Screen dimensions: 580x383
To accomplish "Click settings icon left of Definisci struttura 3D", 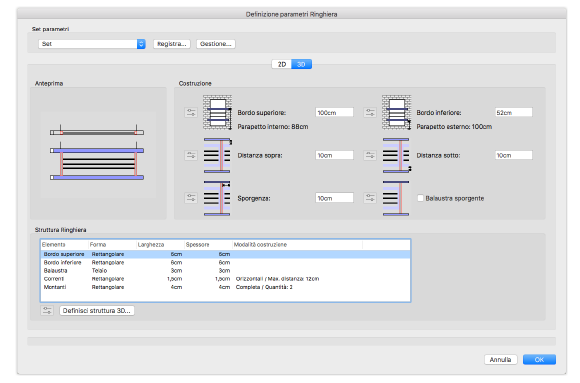I will coord(47,310).
